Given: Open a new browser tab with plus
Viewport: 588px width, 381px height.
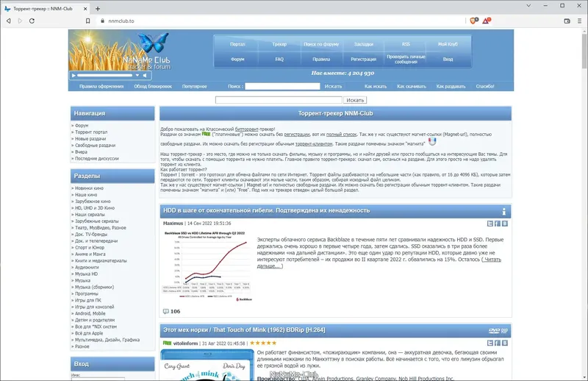Looking at the screenshot, I should 98,9.
